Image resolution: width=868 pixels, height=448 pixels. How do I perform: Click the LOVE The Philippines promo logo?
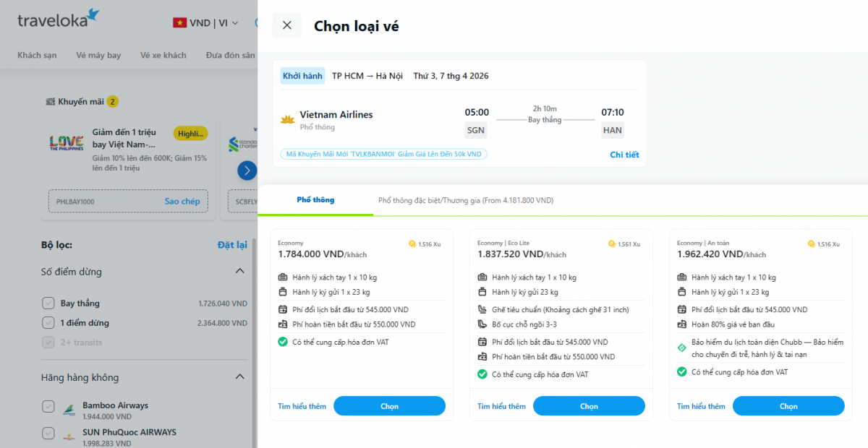(x=66, y=143)
